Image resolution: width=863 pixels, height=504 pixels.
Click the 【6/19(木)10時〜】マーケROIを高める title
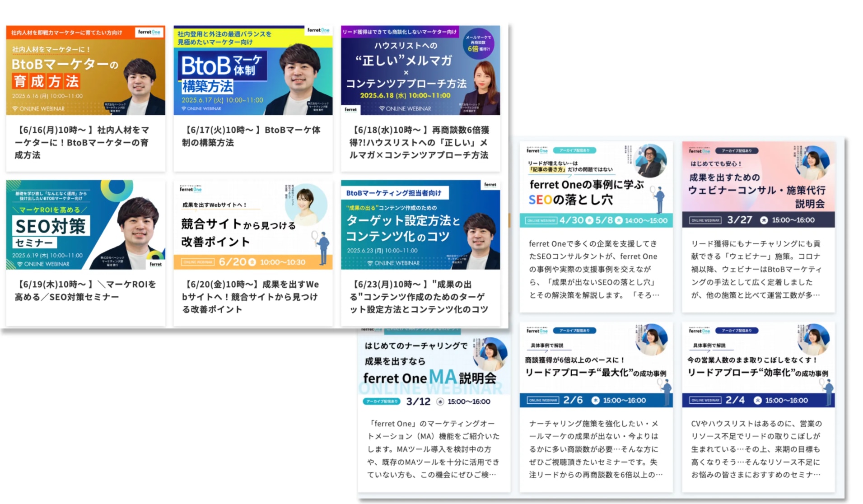85,290
